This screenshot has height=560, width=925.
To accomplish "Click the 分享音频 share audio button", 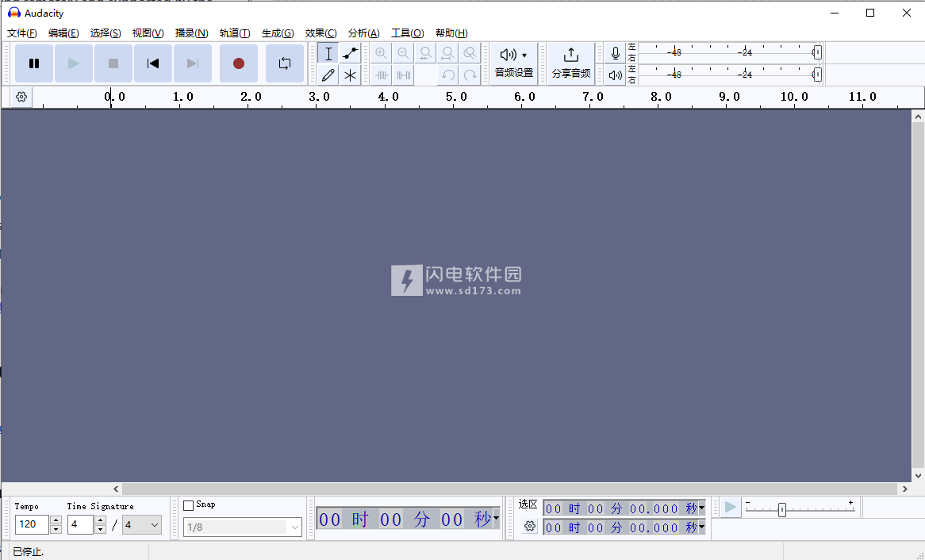I will click(571, 63).
